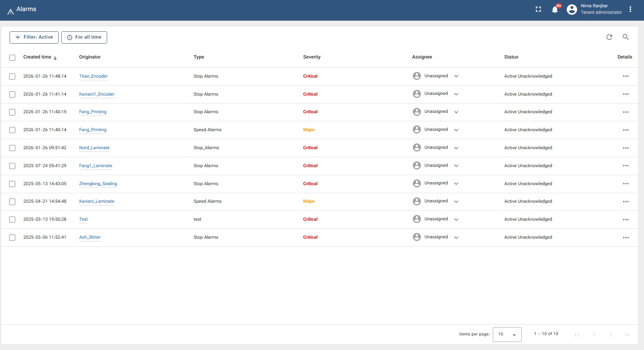The image size is (644, 350).
Task: Go to next page of alarms
Action: (610, 334)
